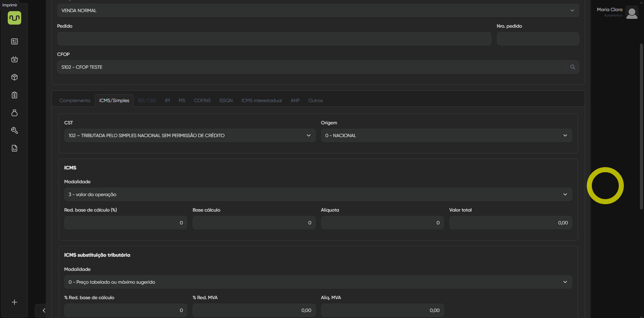Open the report chart file icon
Screen dimensions: 644x318
click(14, 148)
